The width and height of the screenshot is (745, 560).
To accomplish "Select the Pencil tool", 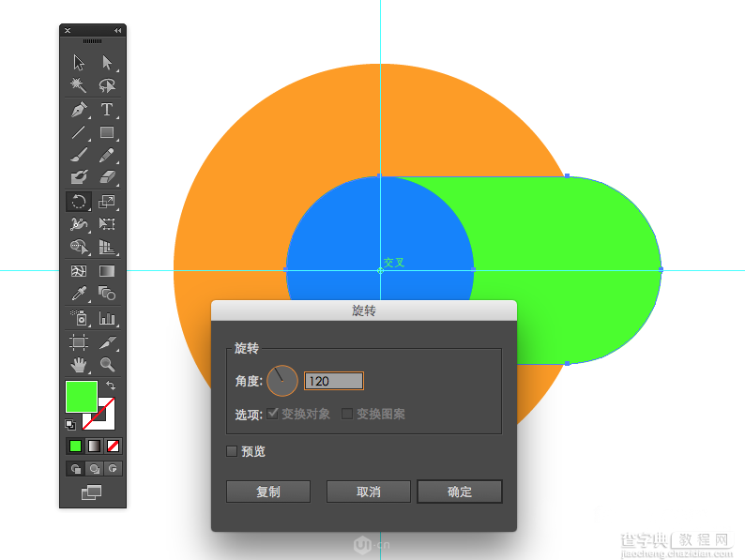I will (x=107, y=155).
